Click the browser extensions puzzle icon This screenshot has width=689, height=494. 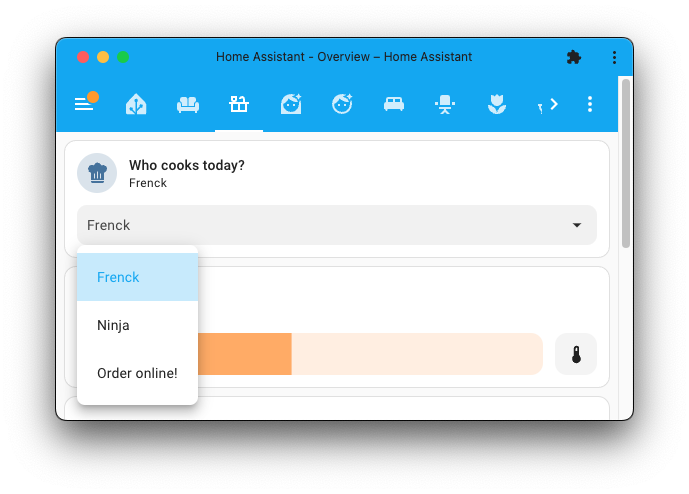[573, 57]
